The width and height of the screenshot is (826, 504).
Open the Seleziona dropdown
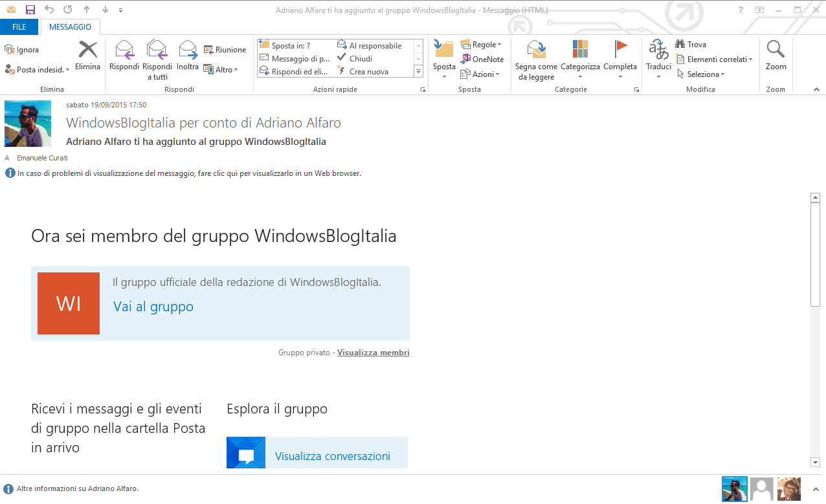[x=700, y=74]
